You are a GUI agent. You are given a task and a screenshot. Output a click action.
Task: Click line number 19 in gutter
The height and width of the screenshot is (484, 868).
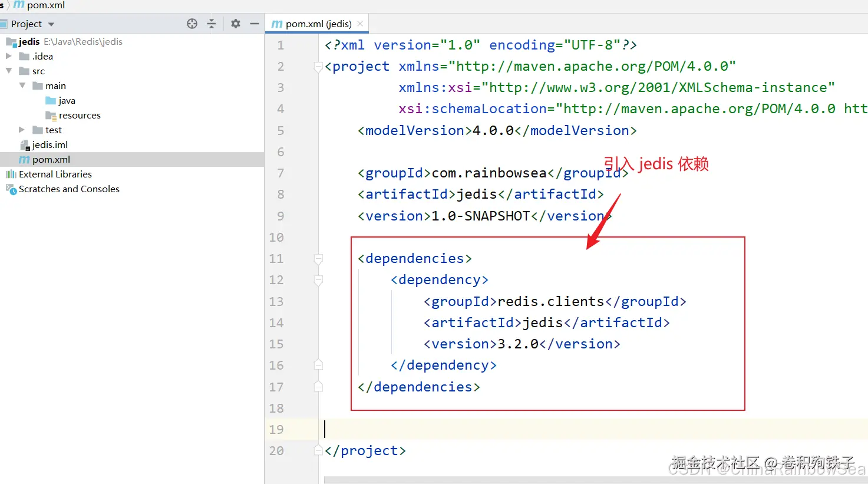point(276,429)
